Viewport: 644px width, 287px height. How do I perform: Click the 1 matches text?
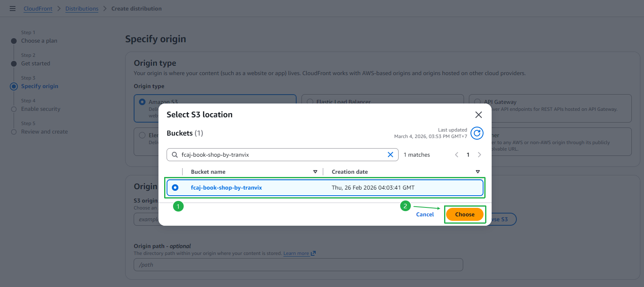click(416, 155)
